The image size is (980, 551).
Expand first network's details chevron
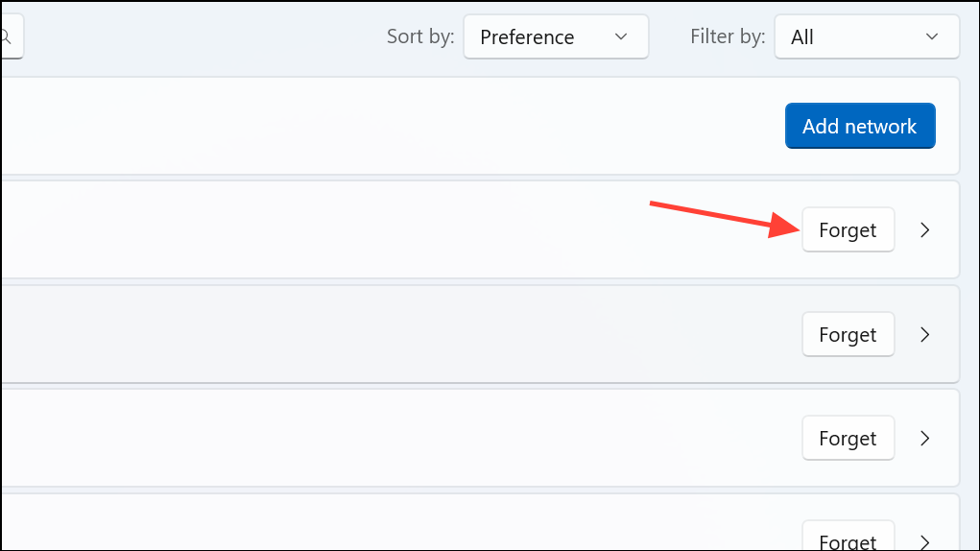pyautogui.click(x=925, y=229)
